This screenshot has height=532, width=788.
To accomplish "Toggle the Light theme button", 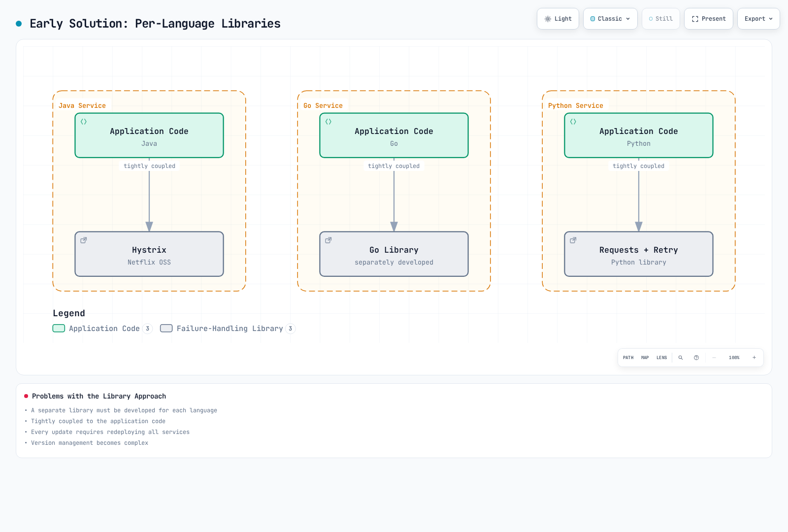I will pyautogui.click(x=558, y=19).
